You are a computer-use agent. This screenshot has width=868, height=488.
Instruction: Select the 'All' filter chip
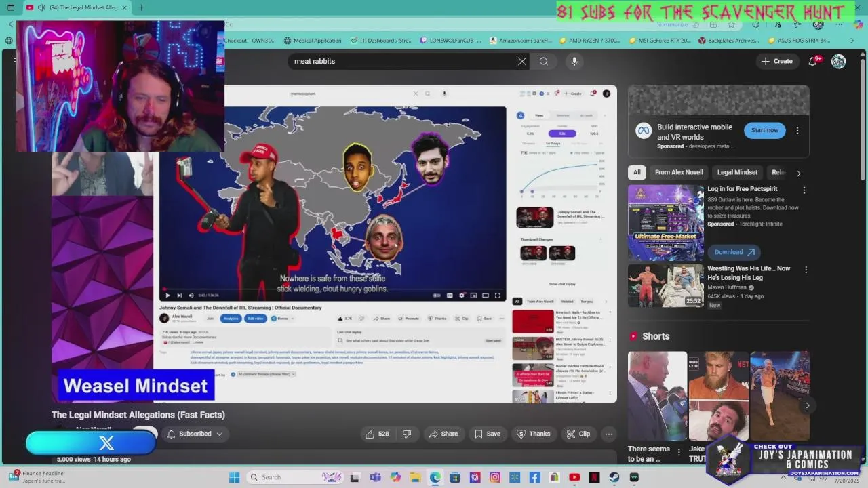pyautogui.click(x=637, y=172)
